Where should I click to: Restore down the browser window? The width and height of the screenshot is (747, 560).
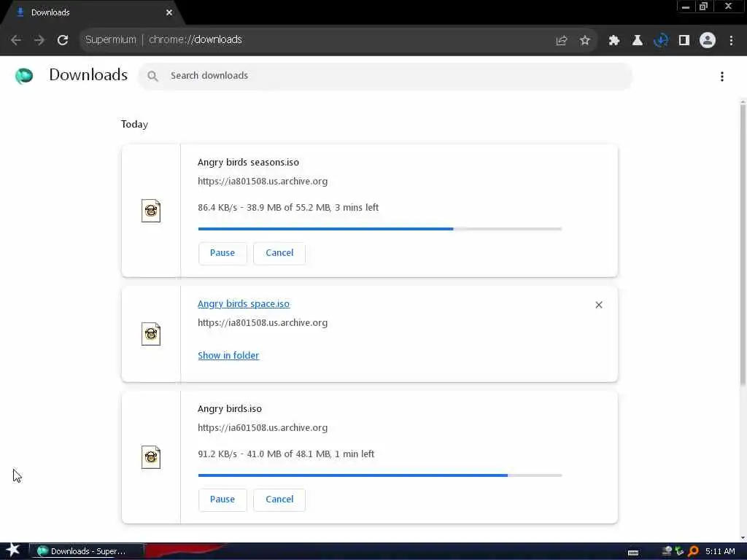(x=703, y=7)
